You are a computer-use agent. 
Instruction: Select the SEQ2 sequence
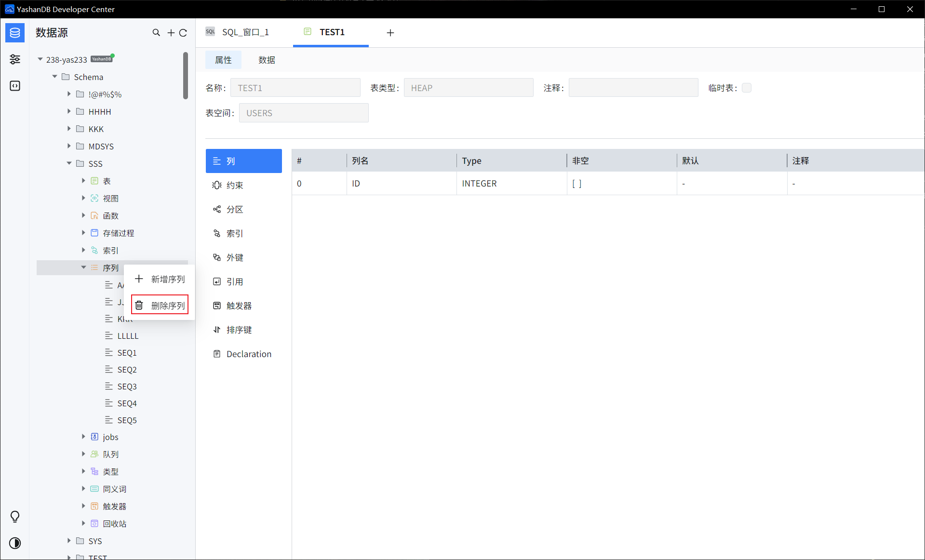[x=127, y=370]
